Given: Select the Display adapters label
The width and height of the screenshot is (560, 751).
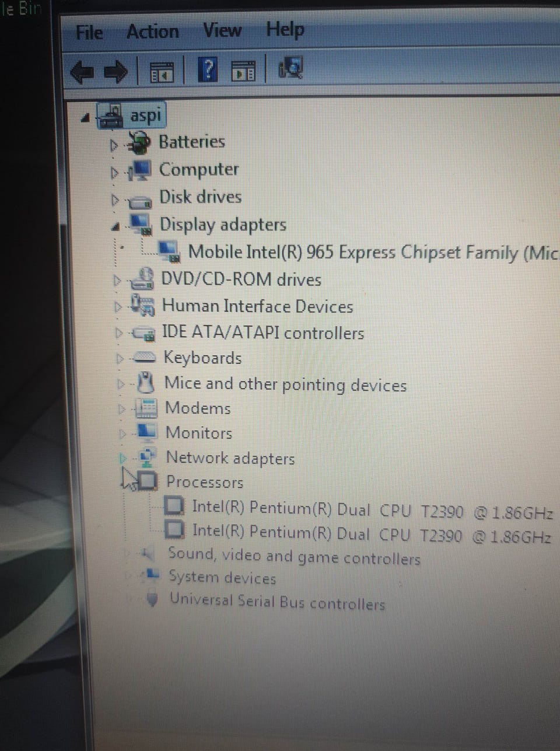Looking at the screenshot, I should point(223,225).
